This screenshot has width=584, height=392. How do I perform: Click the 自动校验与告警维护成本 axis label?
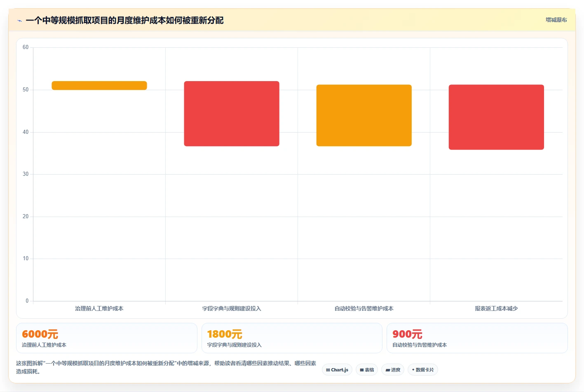click(x=364, y=308)
